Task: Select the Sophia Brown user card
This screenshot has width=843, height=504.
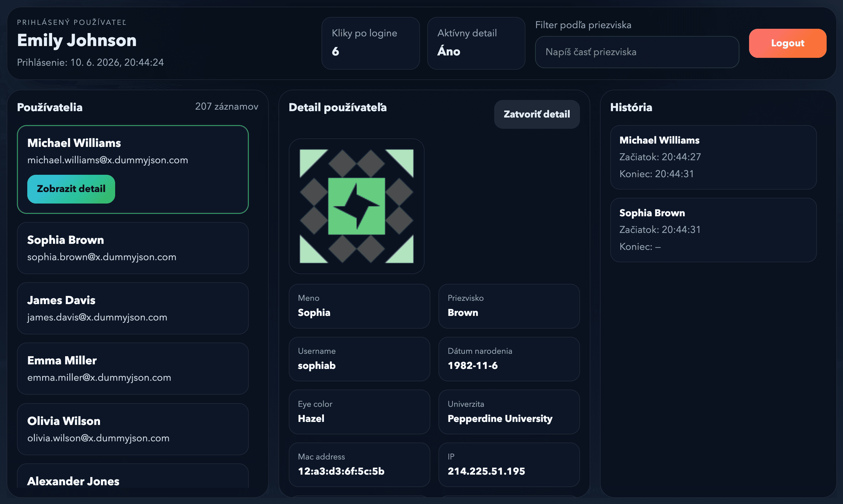Action: [x=133, y=248]
